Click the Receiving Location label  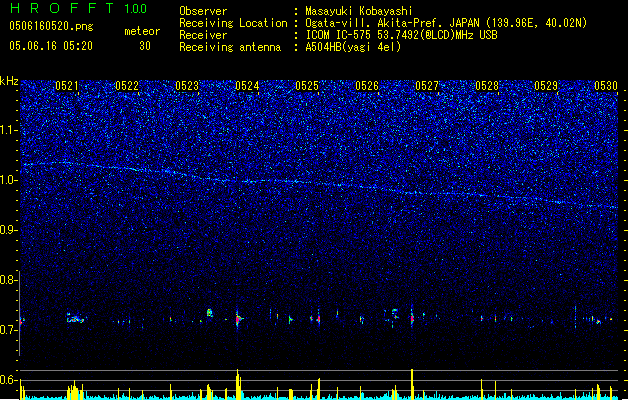(x=233, y=23)
